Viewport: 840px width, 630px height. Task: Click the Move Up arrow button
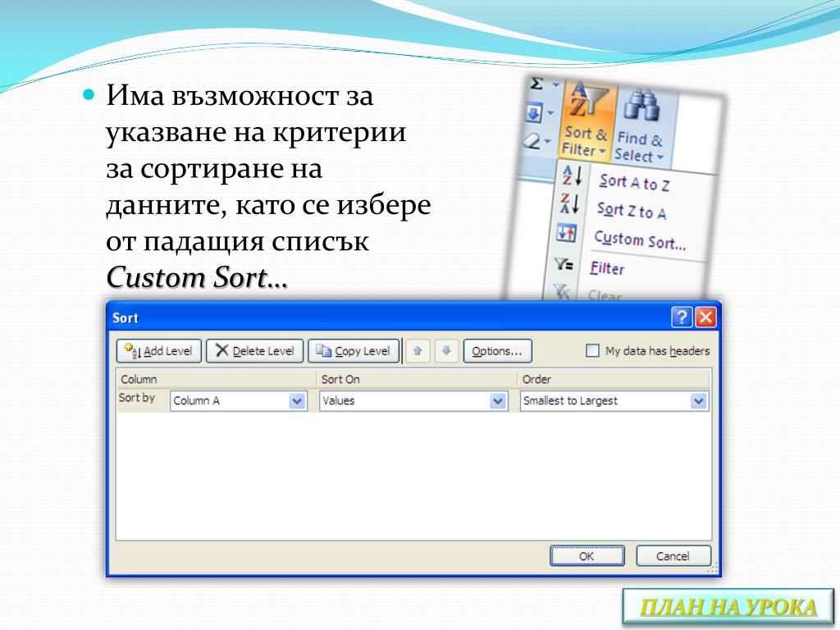(418, 351)
